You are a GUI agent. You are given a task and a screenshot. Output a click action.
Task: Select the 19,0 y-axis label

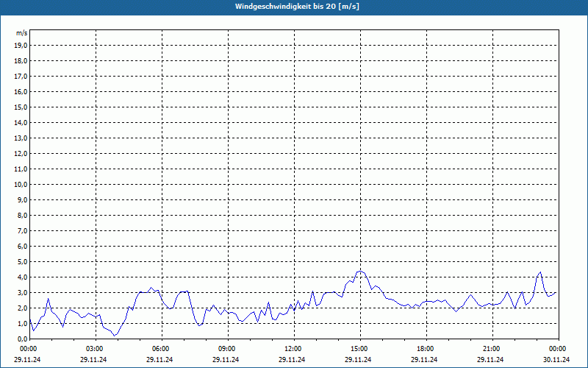point(21,45)
